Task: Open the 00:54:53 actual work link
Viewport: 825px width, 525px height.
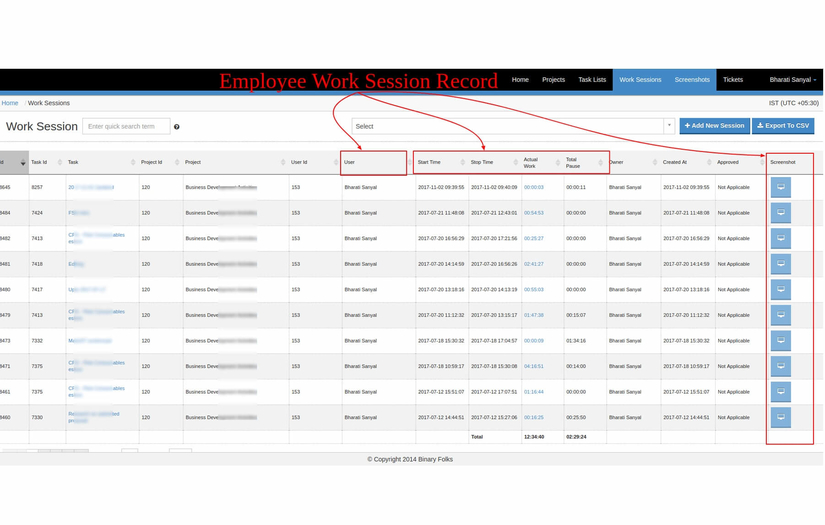Action: tap(534, 213)
